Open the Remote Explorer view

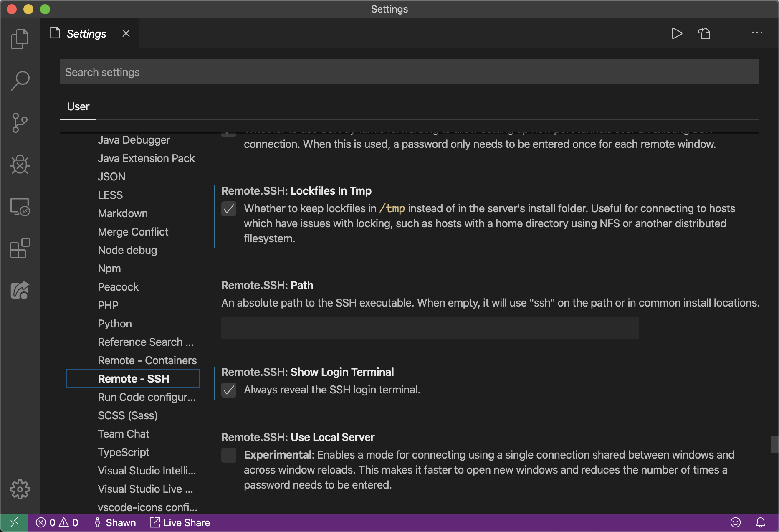coord(20,207)
